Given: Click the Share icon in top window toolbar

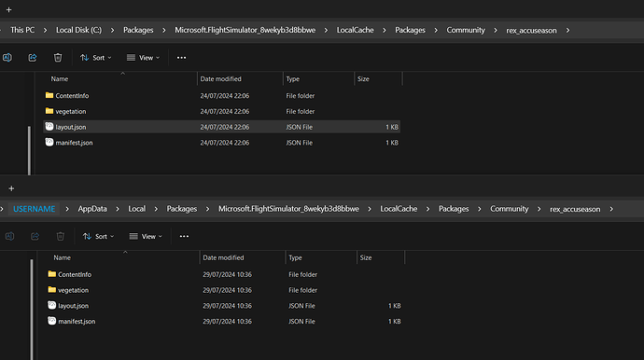Looking at the screenshot, I should click(x=33, y=58).
